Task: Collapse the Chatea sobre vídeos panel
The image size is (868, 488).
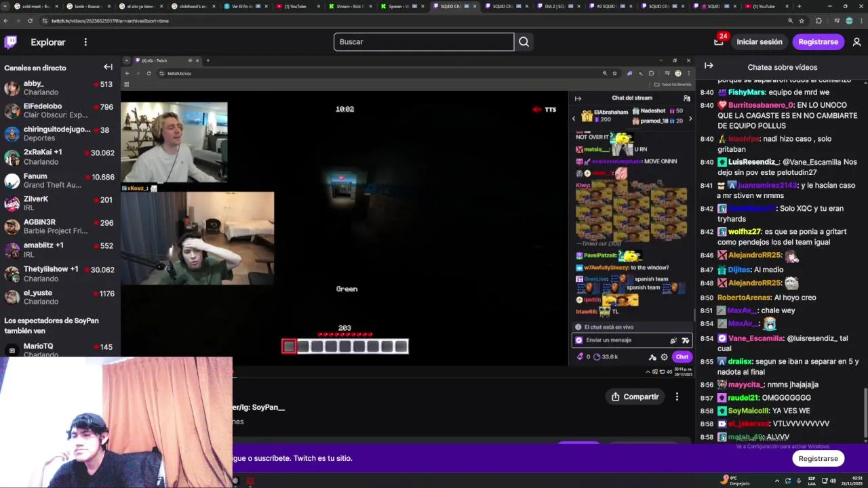Action: [x=709, y=66]
